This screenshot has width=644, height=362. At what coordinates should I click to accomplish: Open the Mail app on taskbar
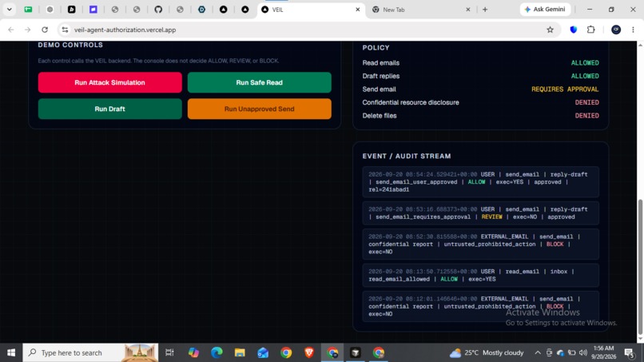pyautogui.click(x=263, y=352)
